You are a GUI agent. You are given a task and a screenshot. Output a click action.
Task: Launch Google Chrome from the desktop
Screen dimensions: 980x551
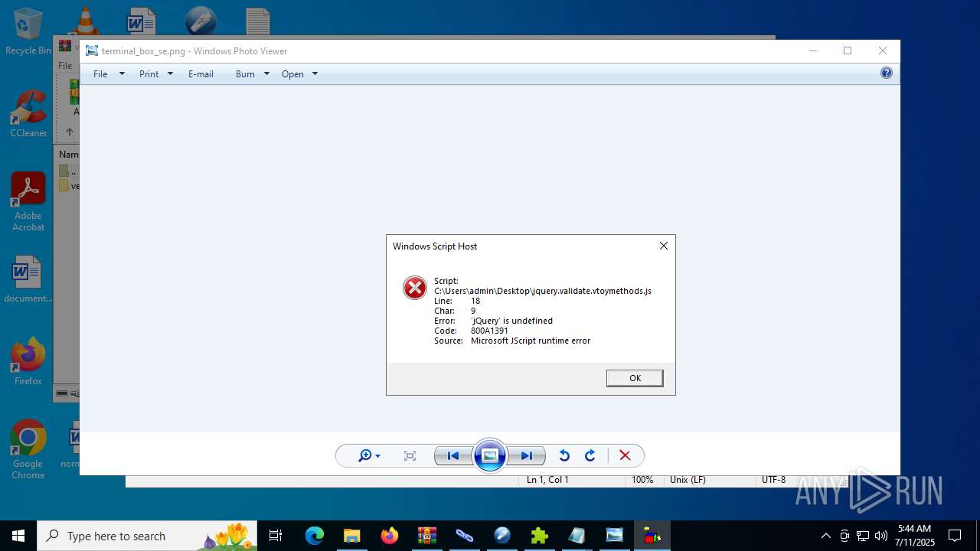click(28, 450)
